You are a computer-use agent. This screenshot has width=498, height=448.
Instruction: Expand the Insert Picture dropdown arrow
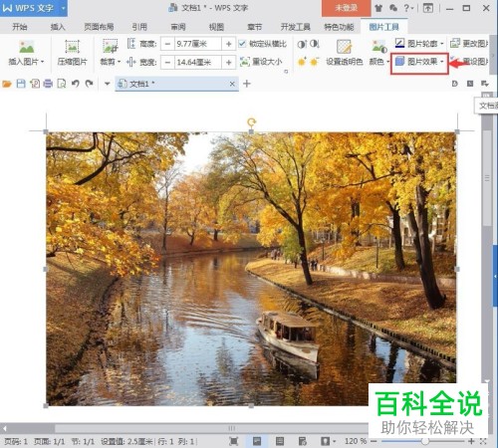(43, 62)
